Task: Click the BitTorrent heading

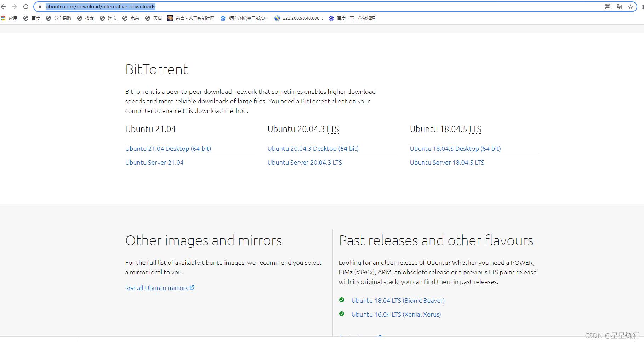Action: 157,70
